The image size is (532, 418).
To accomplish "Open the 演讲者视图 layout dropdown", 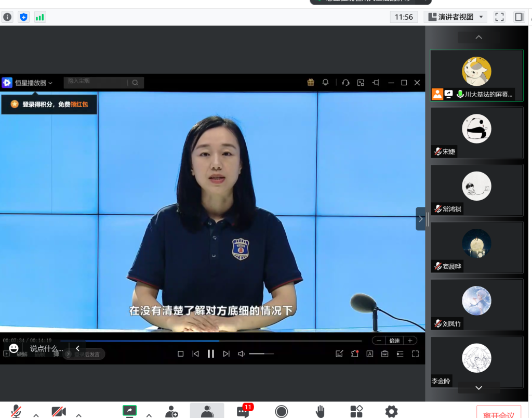I will coord(456,17).
